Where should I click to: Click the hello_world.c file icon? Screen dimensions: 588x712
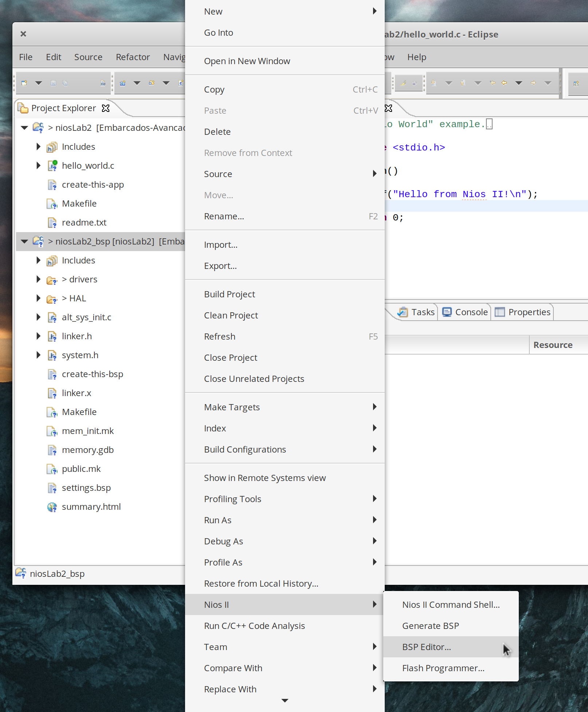(52, 166)
